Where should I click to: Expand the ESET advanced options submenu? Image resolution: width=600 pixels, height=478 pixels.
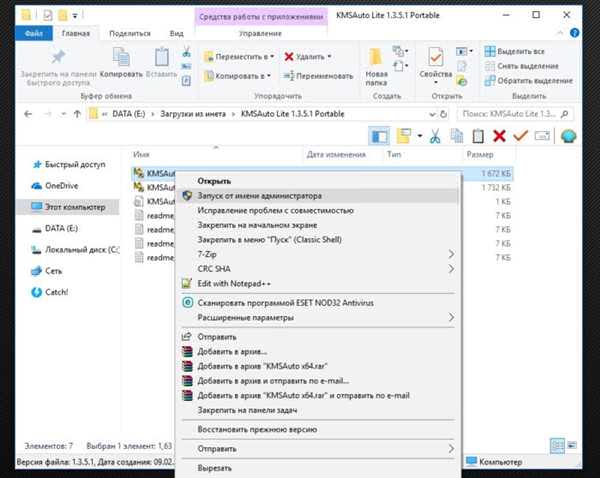pos(451,317)
